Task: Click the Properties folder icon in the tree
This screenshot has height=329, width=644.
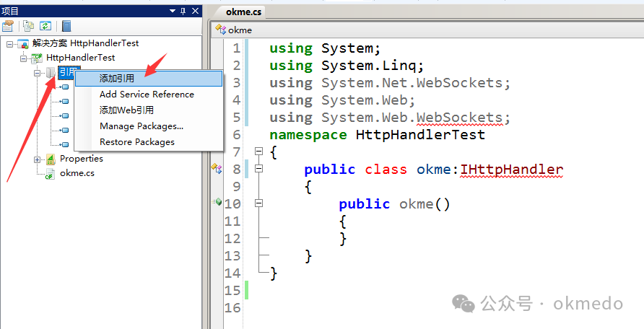Action: click(x=51, y=159)
